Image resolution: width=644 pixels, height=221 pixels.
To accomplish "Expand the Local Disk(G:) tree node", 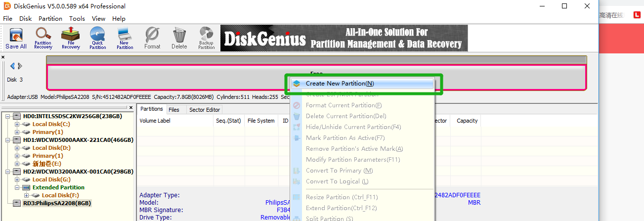I will click(17, 179).
